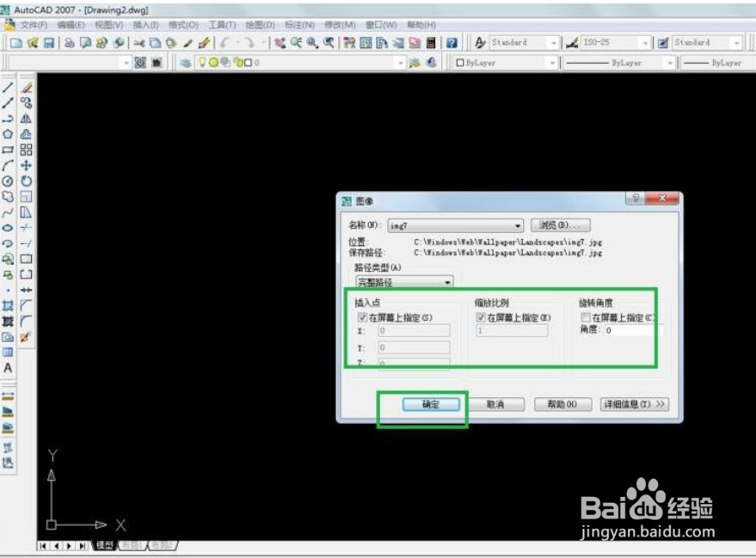Screen dimensions: 756x558
Task: Open the table style Standard dropdown
Action: click(736, 43)
